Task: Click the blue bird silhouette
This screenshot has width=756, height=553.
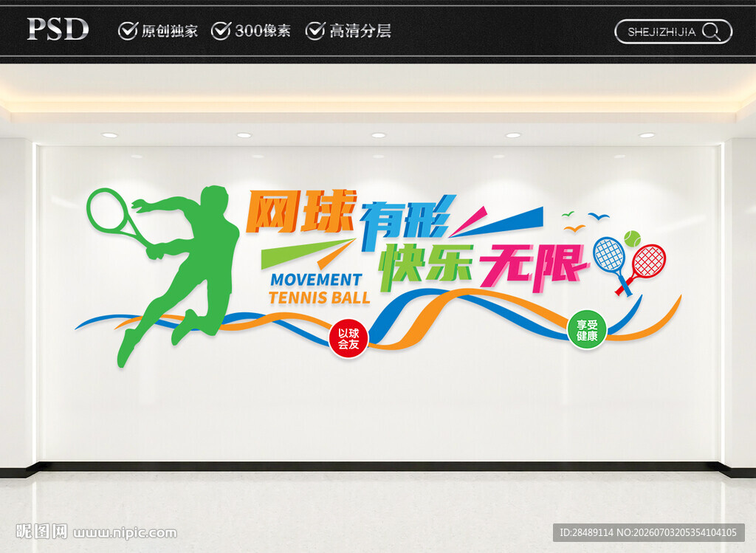Action: click(x=598, y=216)
